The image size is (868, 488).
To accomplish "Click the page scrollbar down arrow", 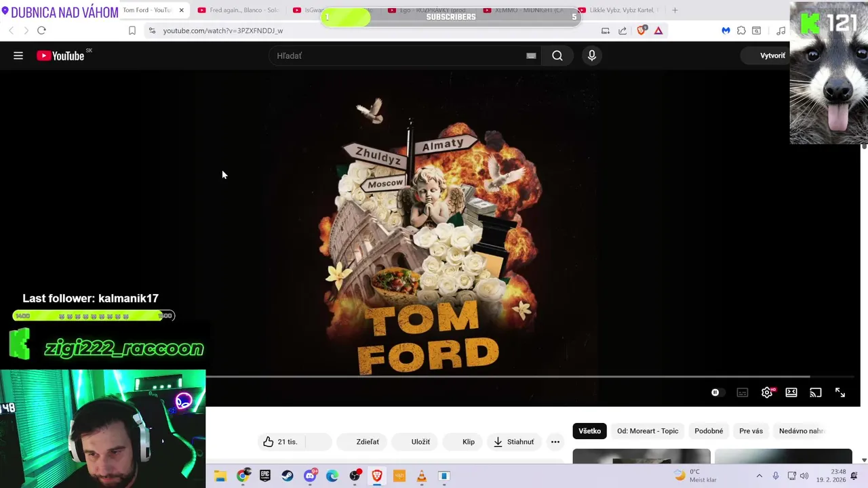I will pyautogui.click(x=864, y=460).
